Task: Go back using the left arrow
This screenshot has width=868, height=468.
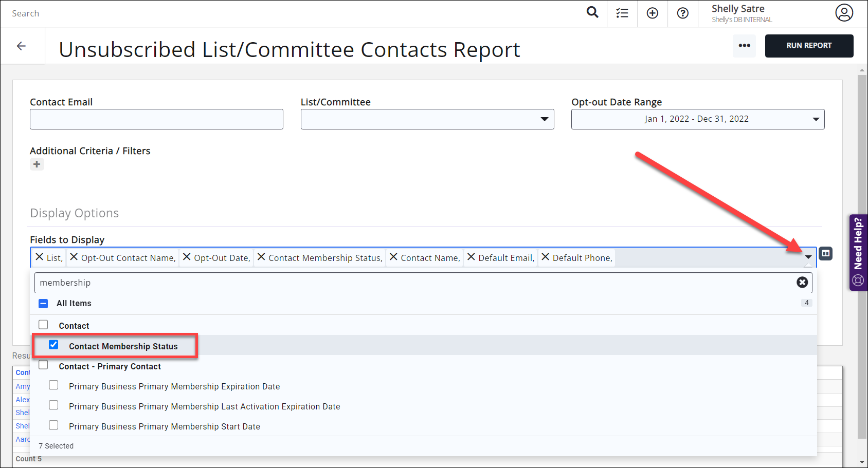Action: pos(21,46)
